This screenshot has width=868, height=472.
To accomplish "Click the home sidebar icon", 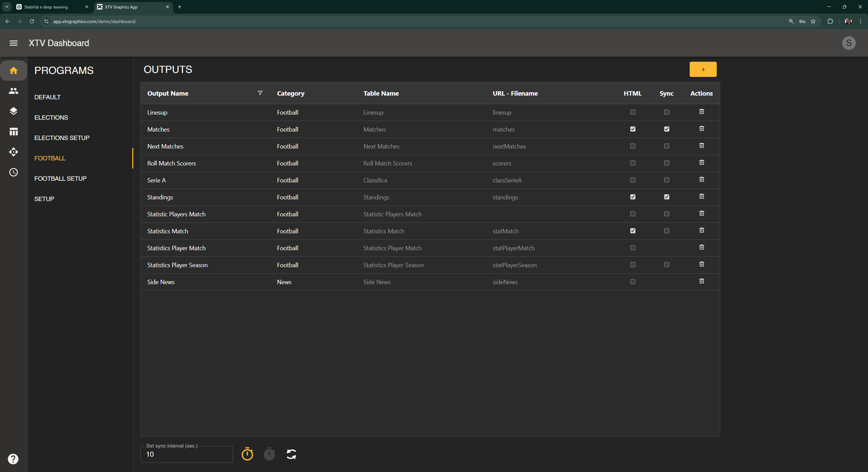I will coord(14,71).
